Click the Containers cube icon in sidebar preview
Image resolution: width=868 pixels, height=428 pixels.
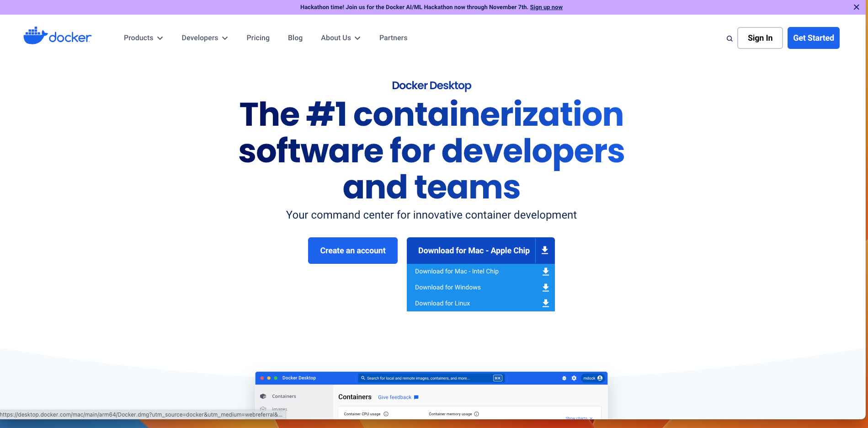263,396
